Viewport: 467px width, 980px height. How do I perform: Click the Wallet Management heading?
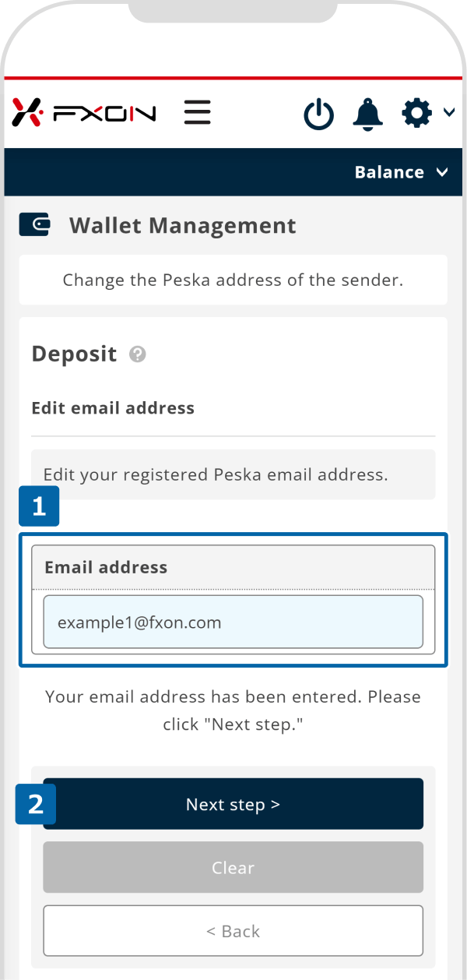[x=182, y=226]
